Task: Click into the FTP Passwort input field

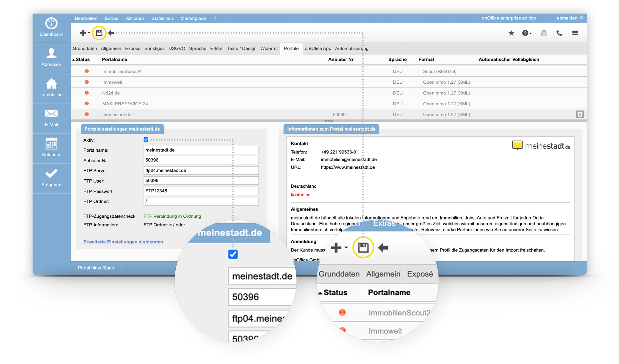Action: [201, 191]
